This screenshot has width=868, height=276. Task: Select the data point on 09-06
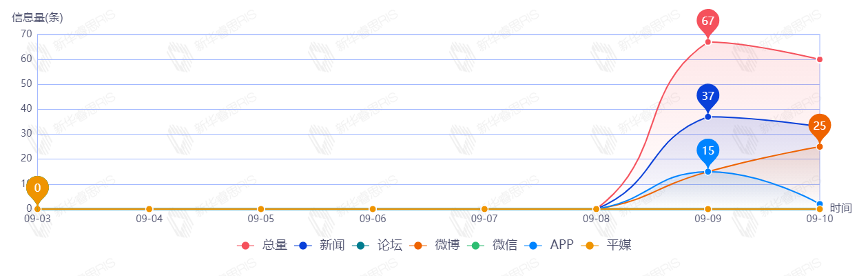pyautogui.click(x=373, y=209)
